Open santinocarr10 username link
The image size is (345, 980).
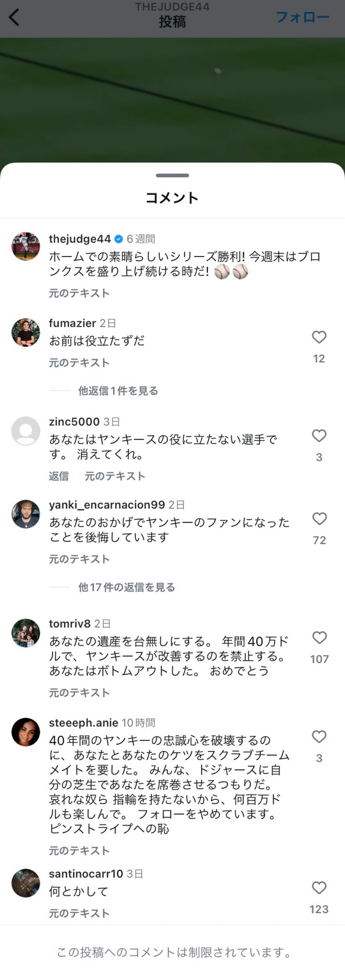pyautogui.click(x=86, y=874)
